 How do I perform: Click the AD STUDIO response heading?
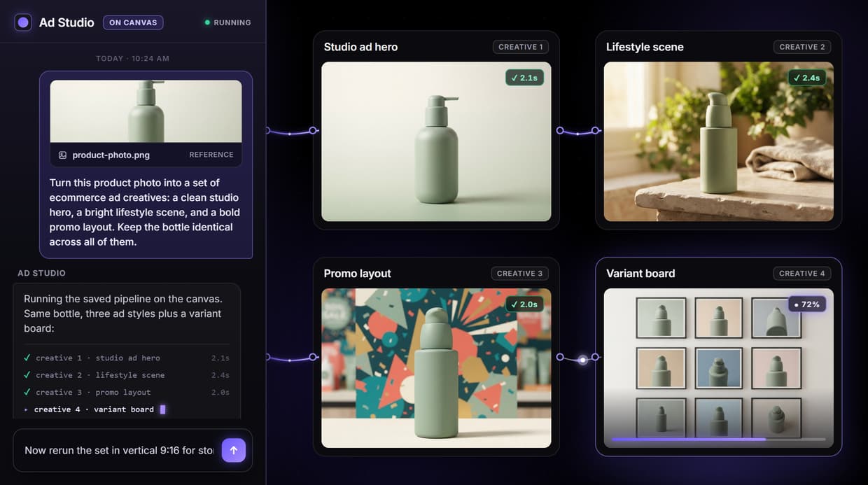41,273
